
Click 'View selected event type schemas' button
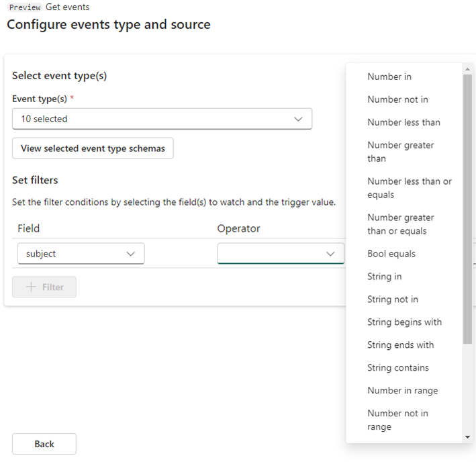click(x=93, y=148)
